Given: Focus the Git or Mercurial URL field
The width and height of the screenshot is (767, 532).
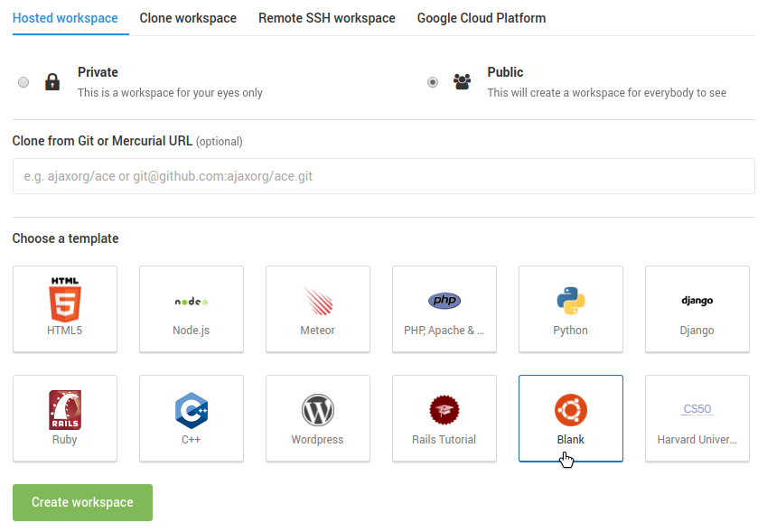Looking at the screenshot, I should (x=383, y=176).
